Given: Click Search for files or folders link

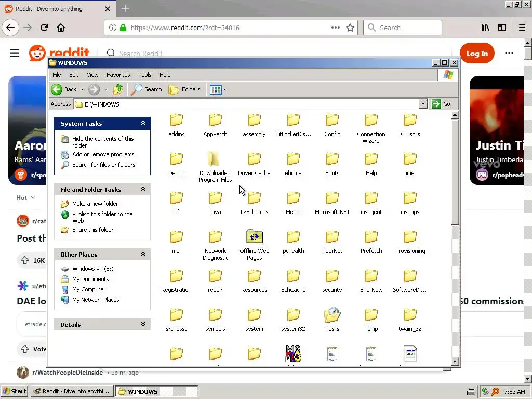Looking at the screenshot, I should tap(103, 165).
